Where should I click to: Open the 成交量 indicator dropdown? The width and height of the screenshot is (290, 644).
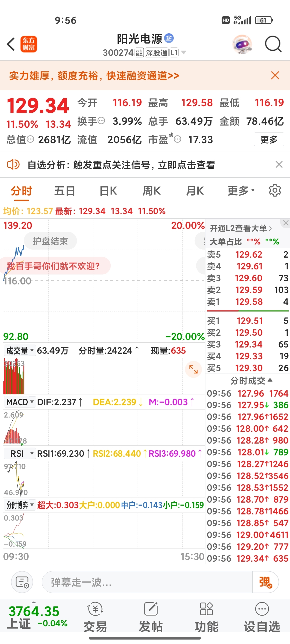tap(20, 350)
